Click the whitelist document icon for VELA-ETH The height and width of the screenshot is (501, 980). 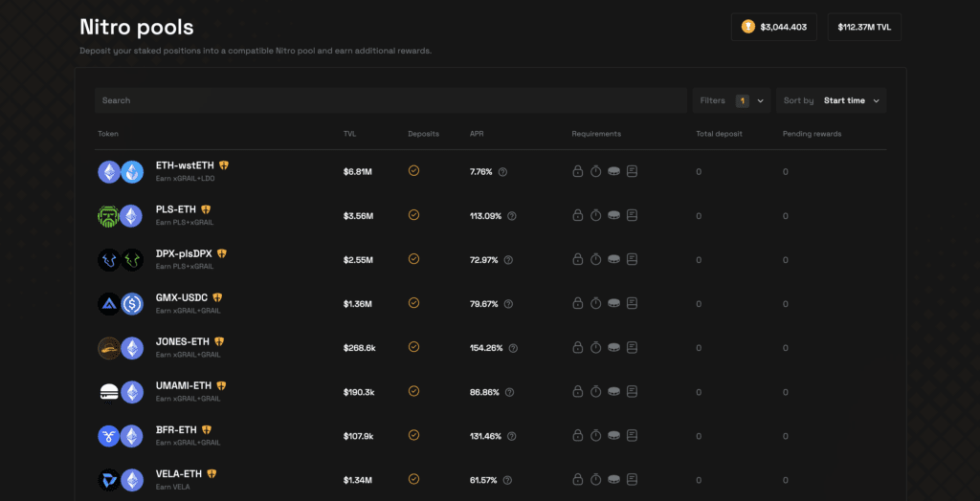tap(632, 479)
